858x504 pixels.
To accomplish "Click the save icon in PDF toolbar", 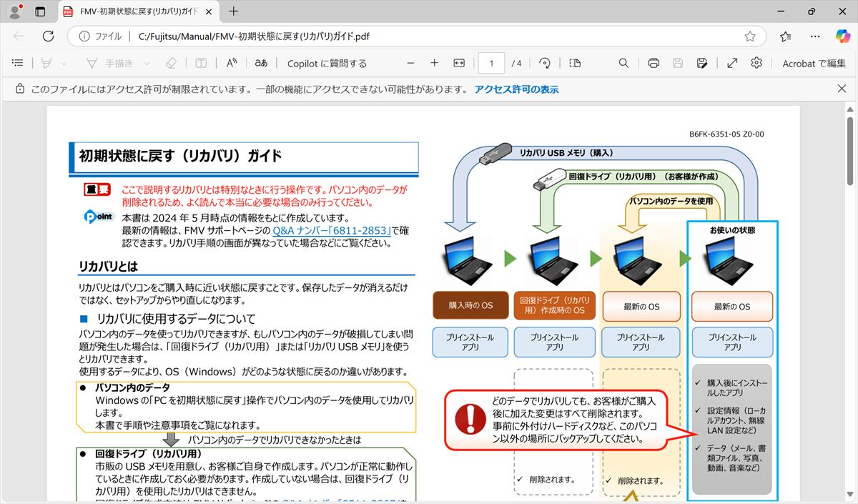I will click(677, 63).
